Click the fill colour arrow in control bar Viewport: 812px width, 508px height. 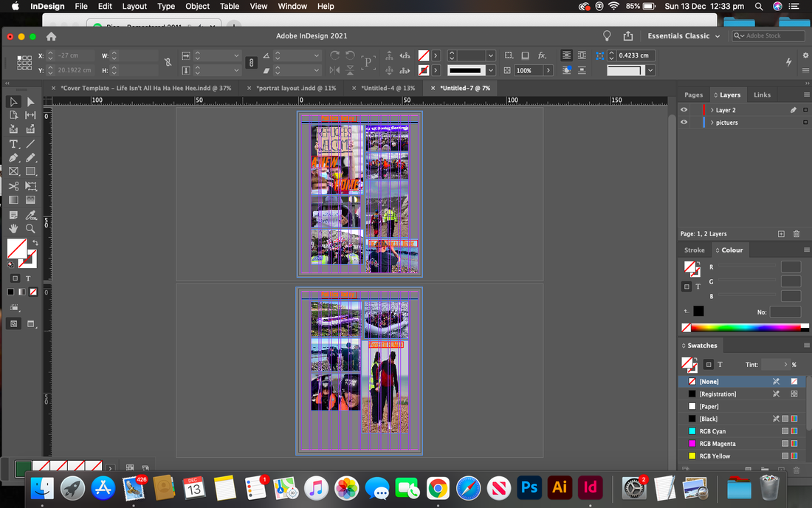(x=436, y=55)
